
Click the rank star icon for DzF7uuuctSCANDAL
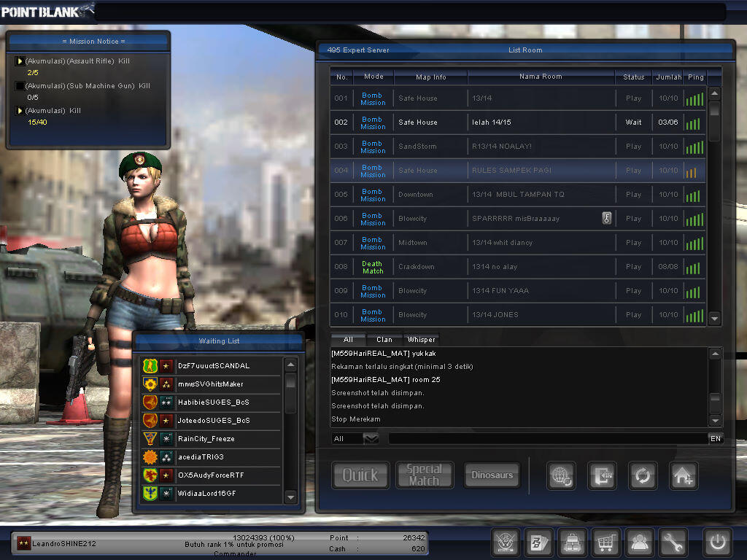(x=166, y=366)
